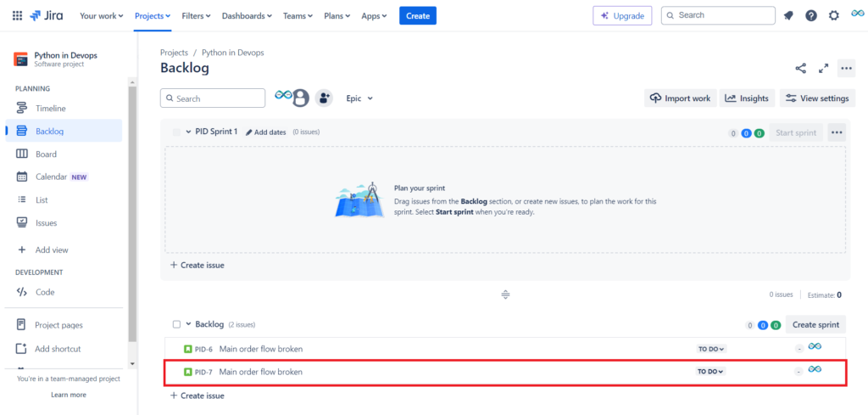Click the estimate badge on PID-6 row

(798, 349)
